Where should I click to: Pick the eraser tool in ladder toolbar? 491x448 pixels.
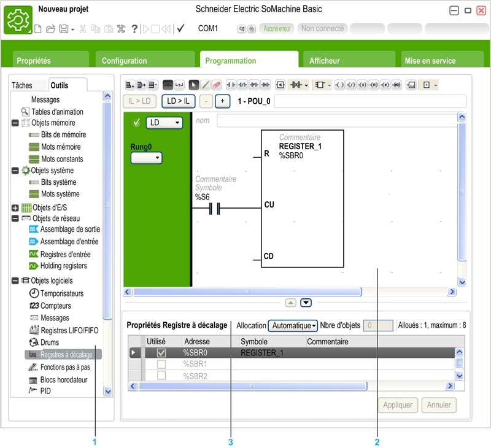[x=216, y=85]
